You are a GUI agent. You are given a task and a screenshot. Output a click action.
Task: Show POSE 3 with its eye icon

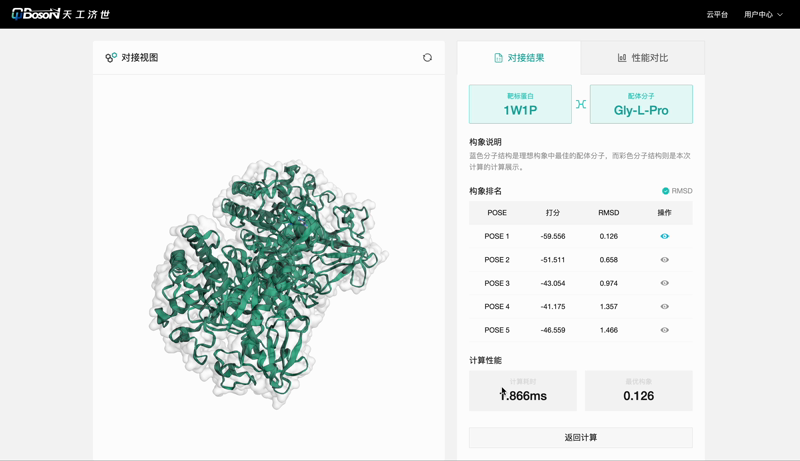pos(664,283)
